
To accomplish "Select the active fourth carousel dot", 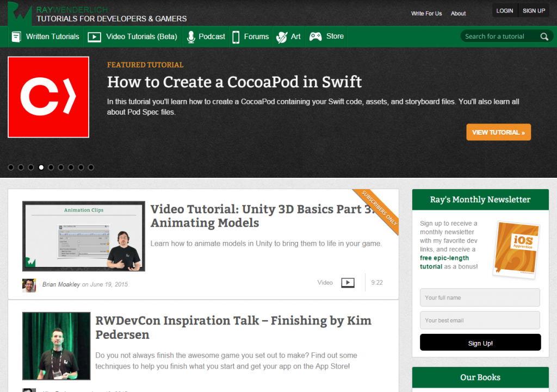I will [x=41, y=167].
